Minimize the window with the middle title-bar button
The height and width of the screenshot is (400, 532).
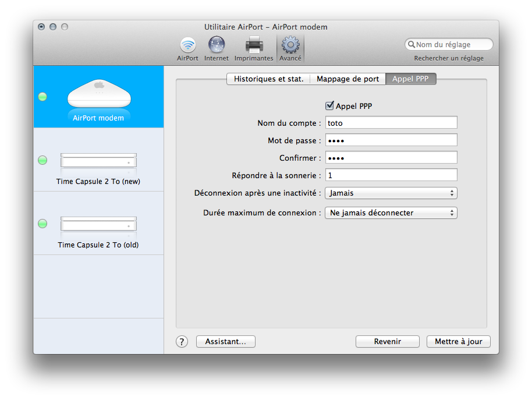coord(53,27)
